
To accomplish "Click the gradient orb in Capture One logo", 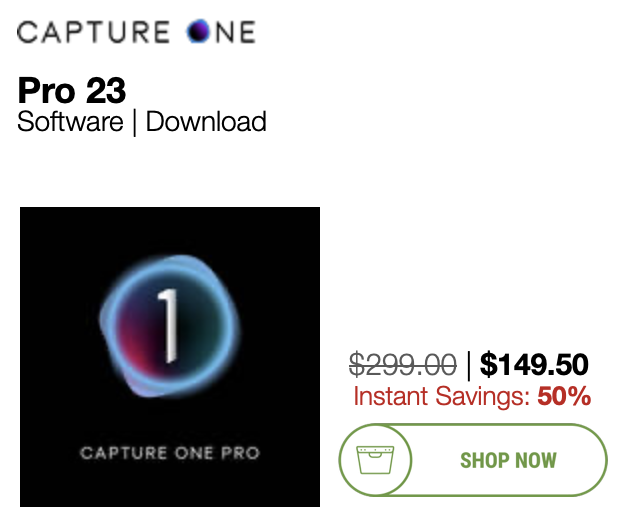I will point(196,32).
